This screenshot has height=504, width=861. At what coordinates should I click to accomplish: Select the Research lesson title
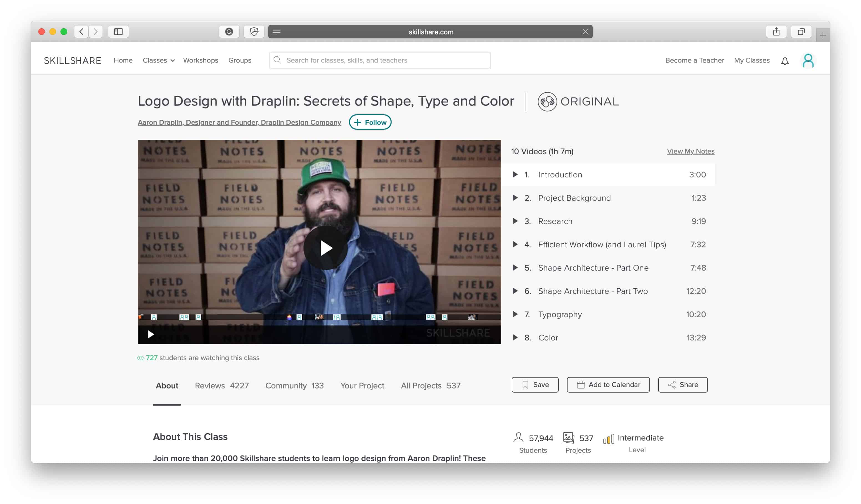[x=555, y=221]
